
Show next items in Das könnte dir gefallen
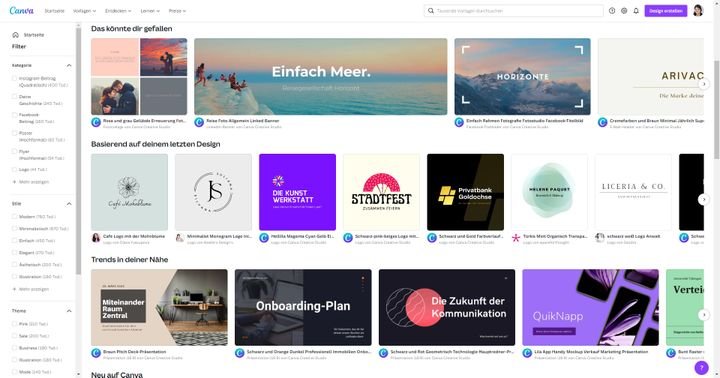click(x=703, y=84)
